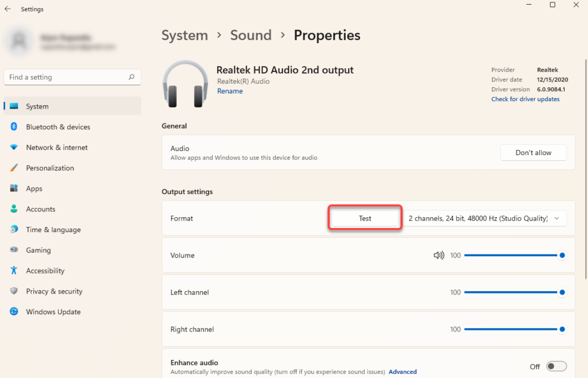Viewport: 588px width, 378px height.
Task: Select the Accounts category
Action: pos(40,209)
